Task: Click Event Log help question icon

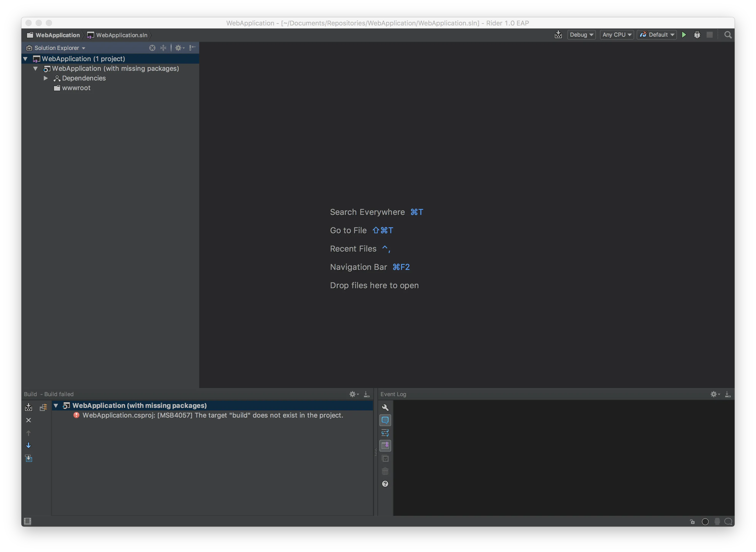Action: [385, 484]
